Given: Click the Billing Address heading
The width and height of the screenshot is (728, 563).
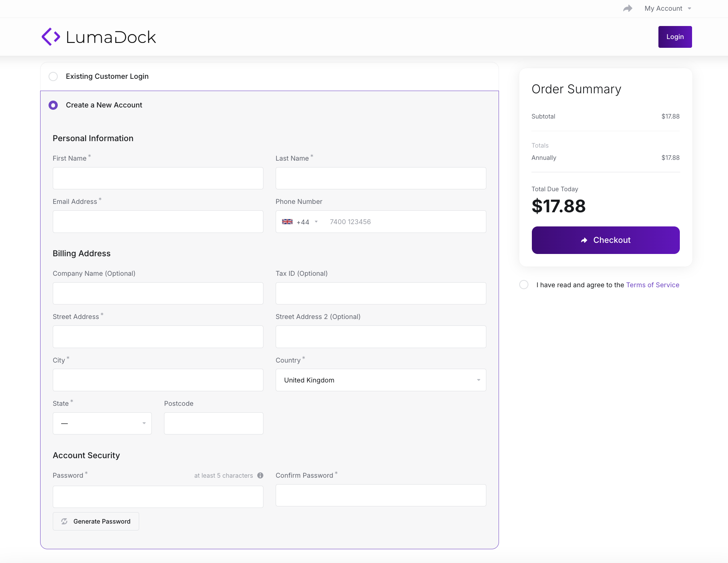Looking at the screenshot, I should (x=81, y=254).
